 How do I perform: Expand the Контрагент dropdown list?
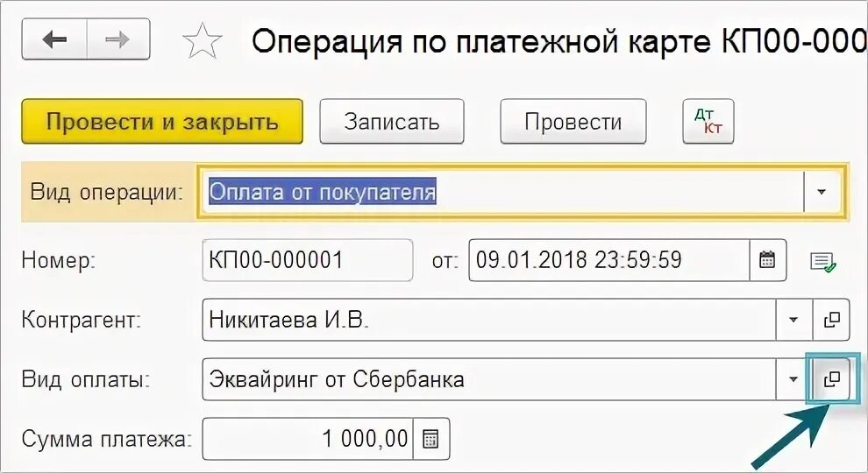793,319
